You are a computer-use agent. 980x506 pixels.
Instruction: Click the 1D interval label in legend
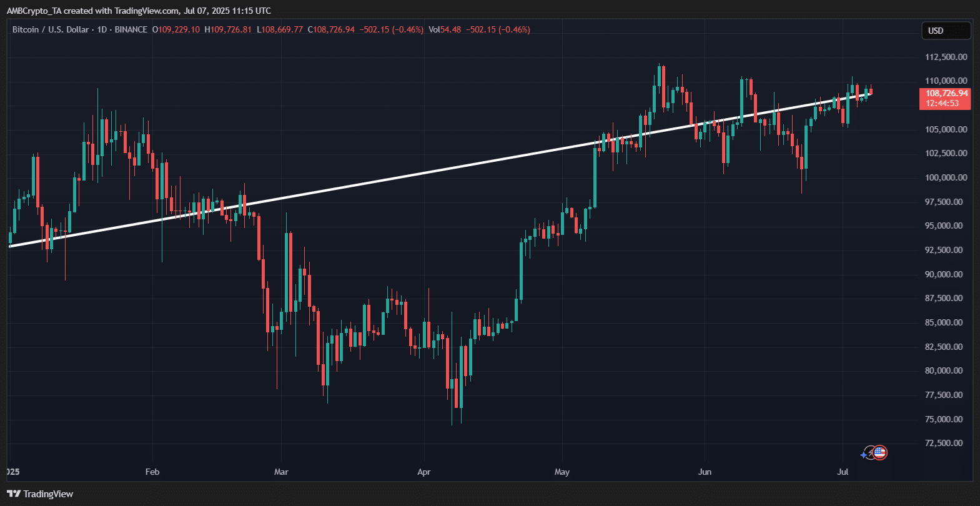[x=102, y=29]
